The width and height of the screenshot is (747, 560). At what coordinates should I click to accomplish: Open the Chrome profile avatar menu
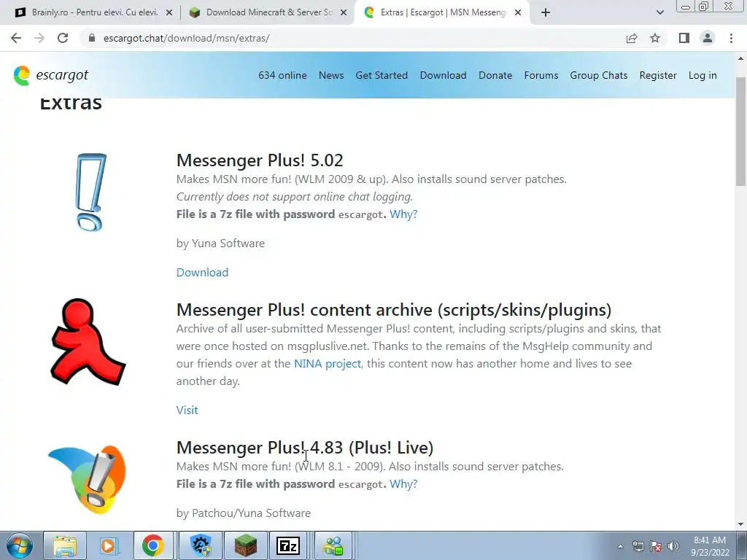tap(708, 38)
